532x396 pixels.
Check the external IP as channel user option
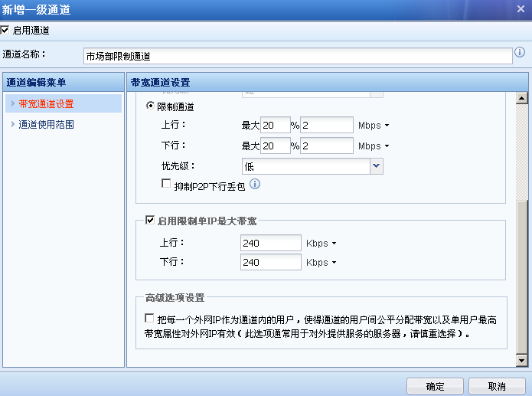pos(149,318)
